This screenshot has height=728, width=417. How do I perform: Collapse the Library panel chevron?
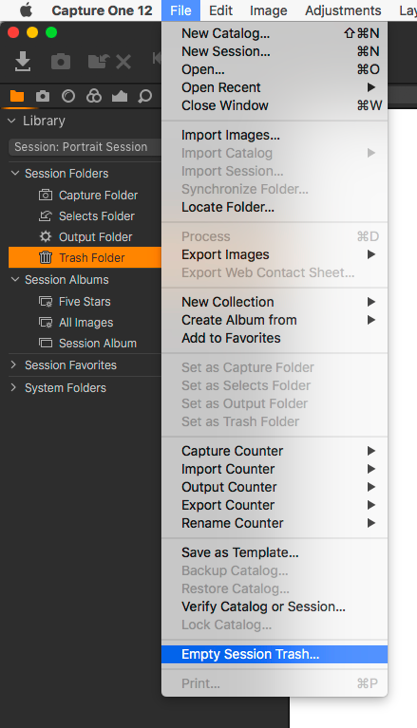[x=12, y=121]
